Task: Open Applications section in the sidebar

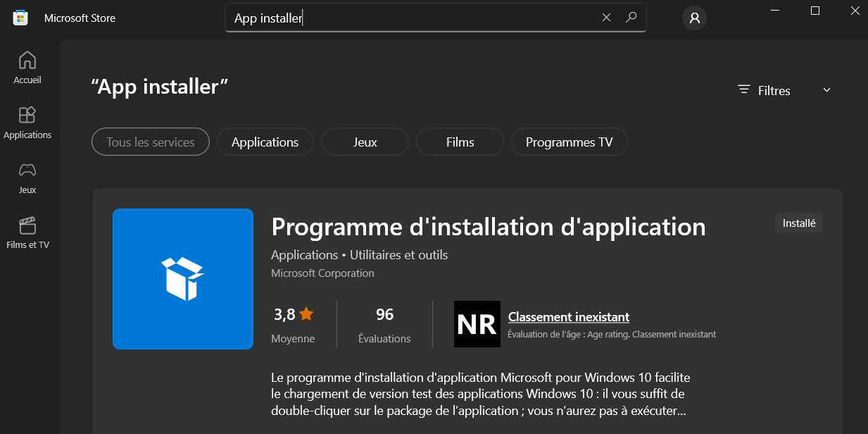Action: pyautogui.click(x=27, y=123)
